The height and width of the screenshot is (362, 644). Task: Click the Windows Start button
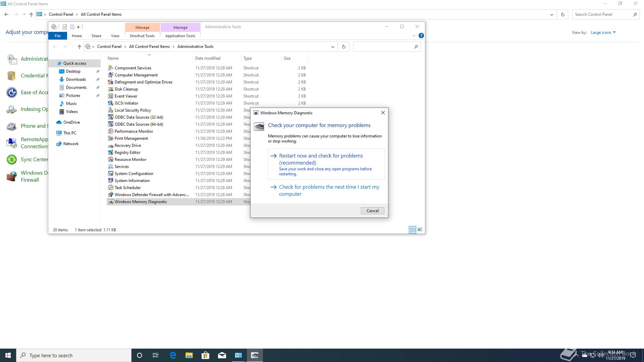tap(8, 355)
